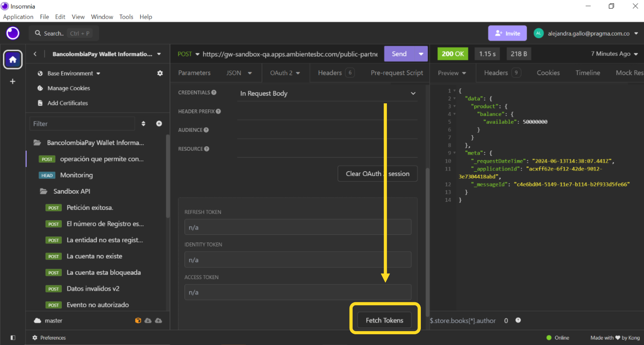Click the HEADER PREFIX help icon

pos(218,111)
